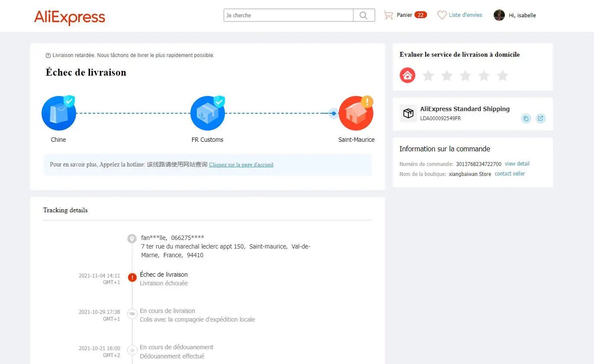
Task: Click 'AliExpress Standard Shipping' title
Action: (x=465, y=109)
